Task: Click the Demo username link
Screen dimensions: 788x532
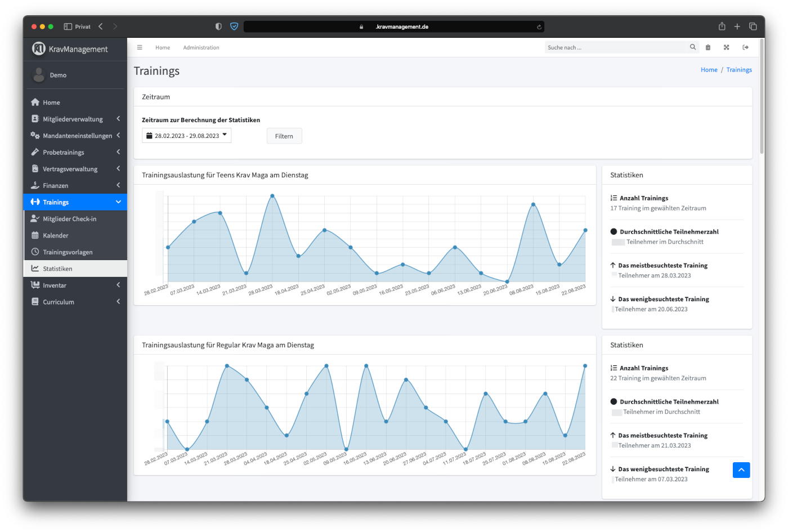Action: (58, 75)
